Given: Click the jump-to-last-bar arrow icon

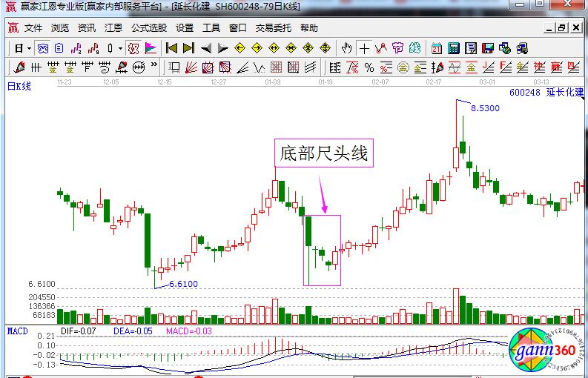Looking at the screenshot, I should (x=188, y=48).
